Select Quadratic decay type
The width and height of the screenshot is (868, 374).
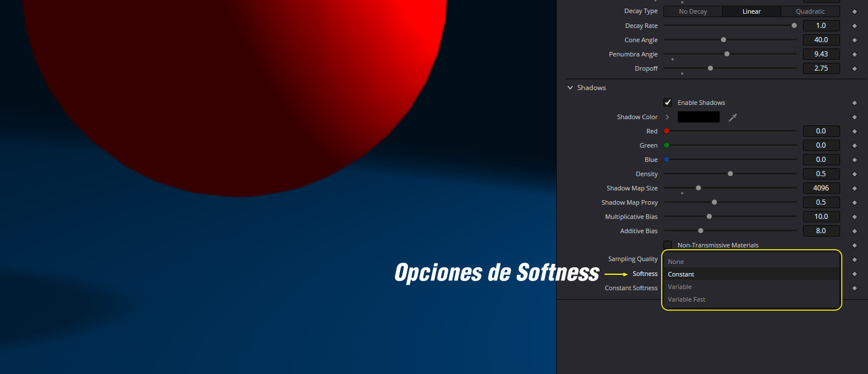(x=810, y=11)
